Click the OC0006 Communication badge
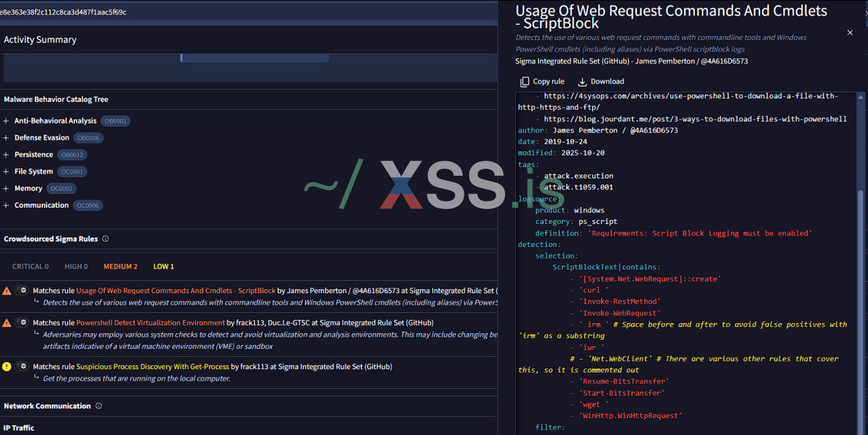This screenshot has width=868, height=435. [87, 206]
